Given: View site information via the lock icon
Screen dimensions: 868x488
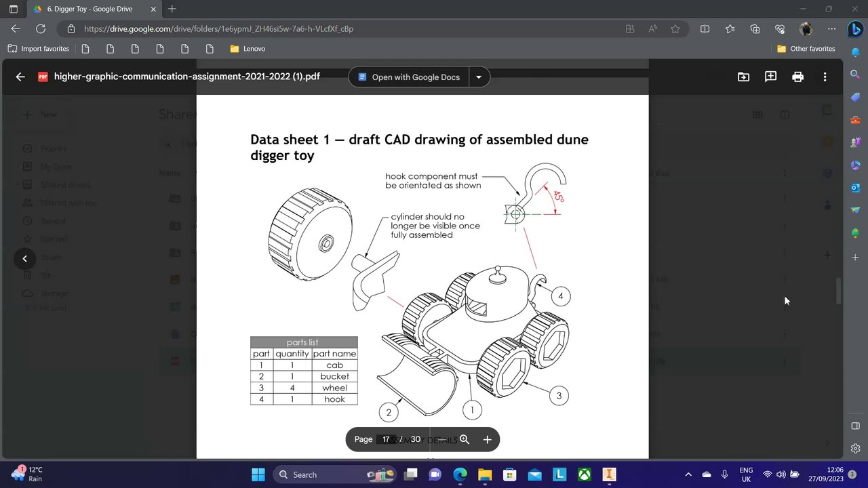Looking at the screenshot, I should pos(71,29).
